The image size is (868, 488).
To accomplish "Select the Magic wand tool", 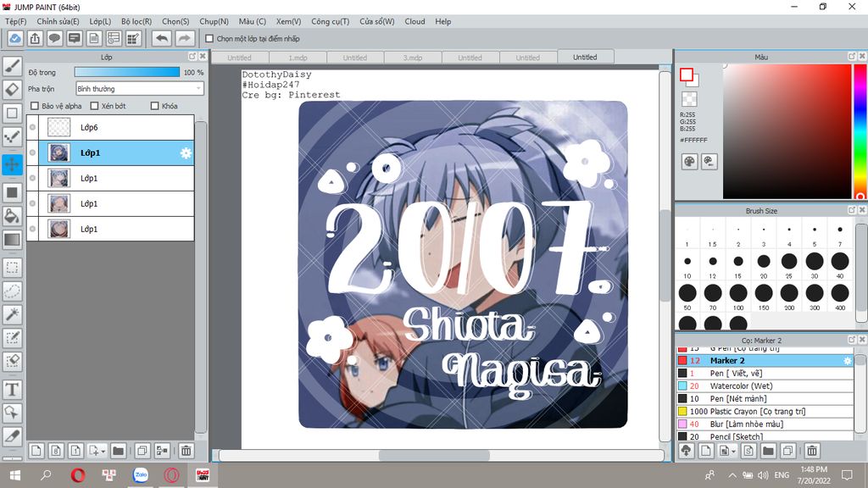I will [12, 314].
